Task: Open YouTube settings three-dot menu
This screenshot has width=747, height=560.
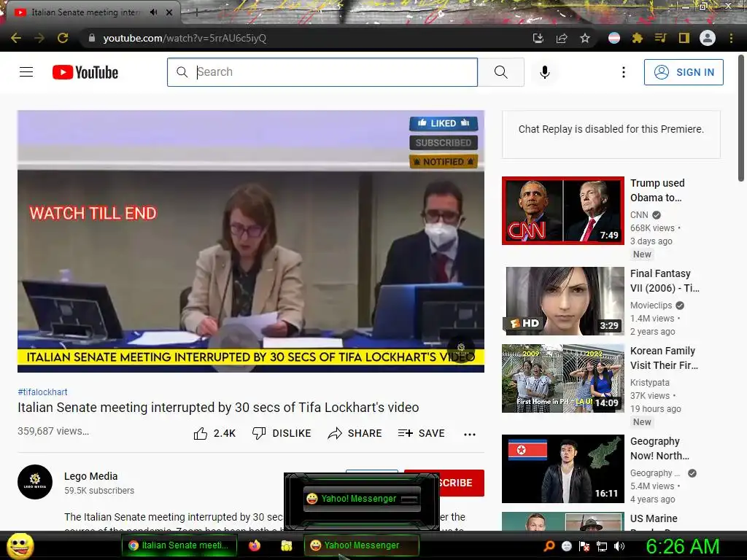Action: [624, 72]
